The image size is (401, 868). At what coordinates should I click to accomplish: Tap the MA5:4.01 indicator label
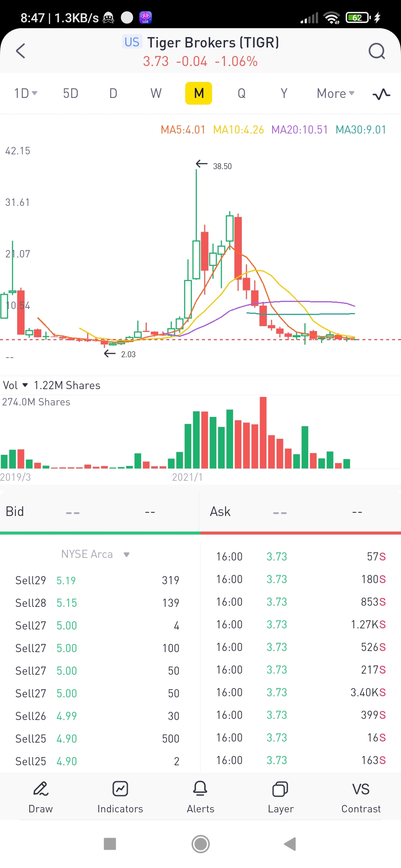click(183, 130)
